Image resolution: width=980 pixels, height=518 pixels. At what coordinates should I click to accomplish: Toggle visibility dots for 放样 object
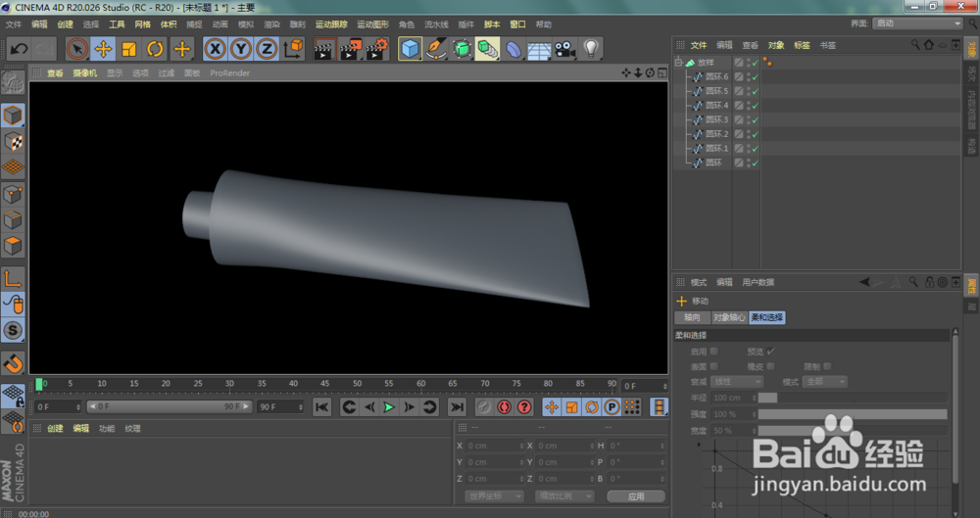748,63
